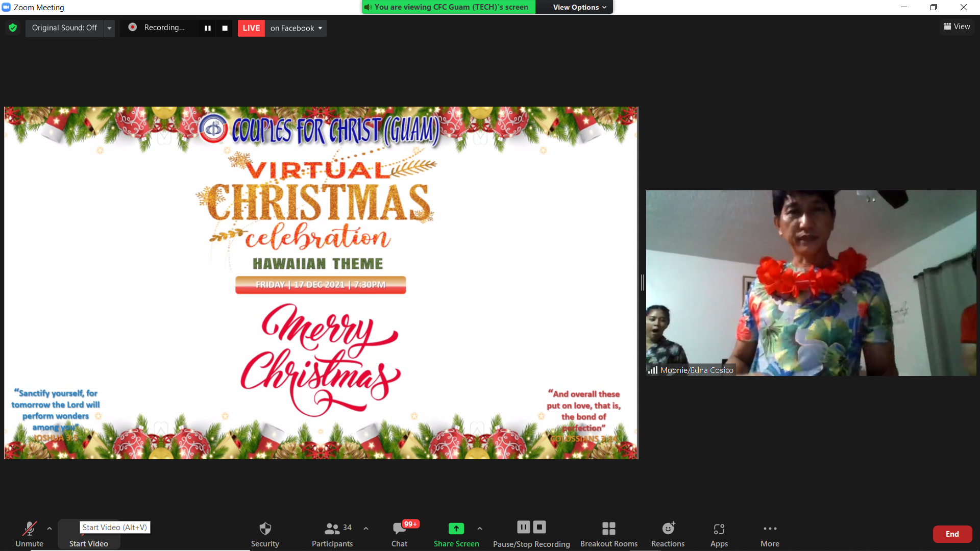Change layout with View button
The width and height of the screenshot is (980, 551).
click(957, 27)
